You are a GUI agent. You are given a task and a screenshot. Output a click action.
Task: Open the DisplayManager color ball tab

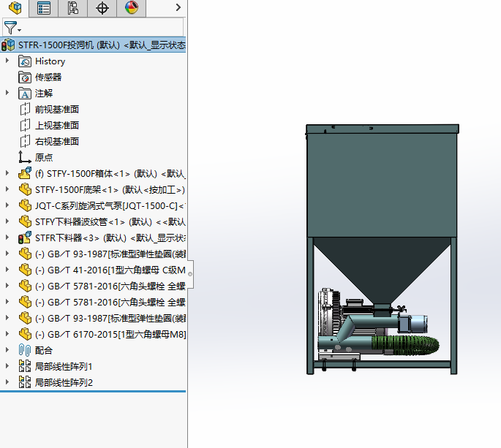(132, 8)
